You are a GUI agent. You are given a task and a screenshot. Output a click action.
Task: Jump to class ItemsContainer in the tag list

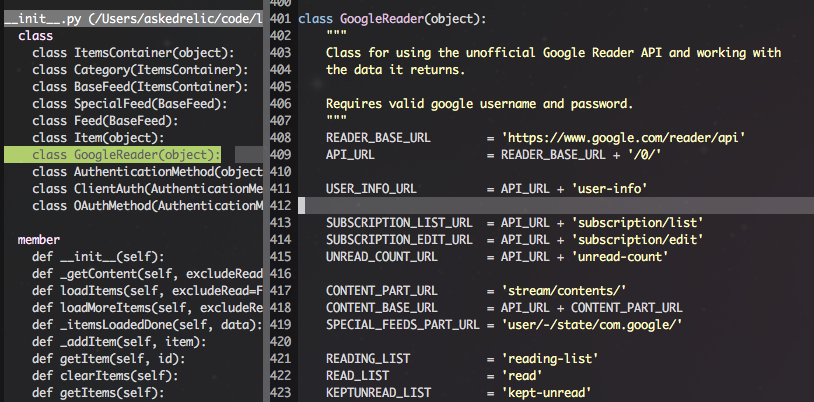133,53
